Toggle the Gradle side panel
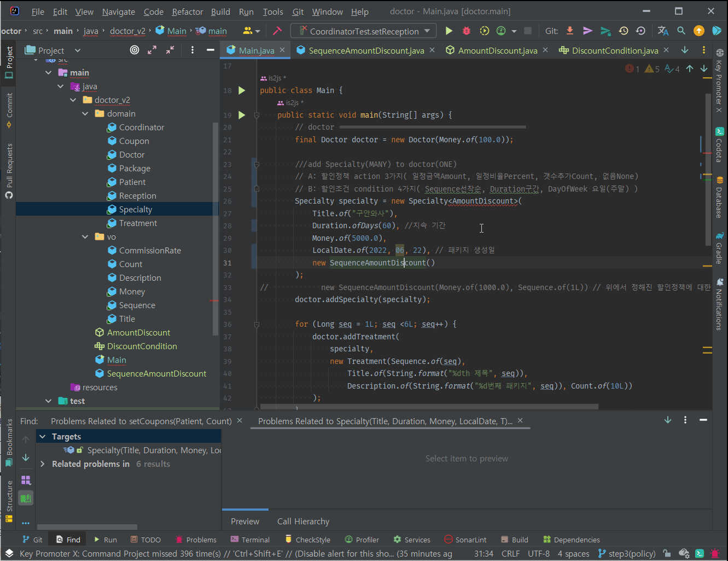728x561 pixels. tap(719, 248)
